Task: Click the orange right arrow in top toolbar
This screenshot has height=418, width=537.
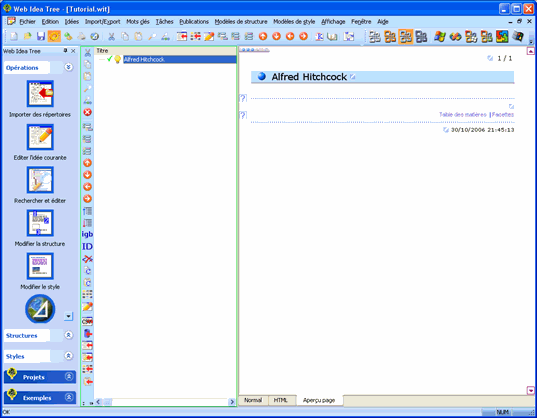Action: click(303, 36)
